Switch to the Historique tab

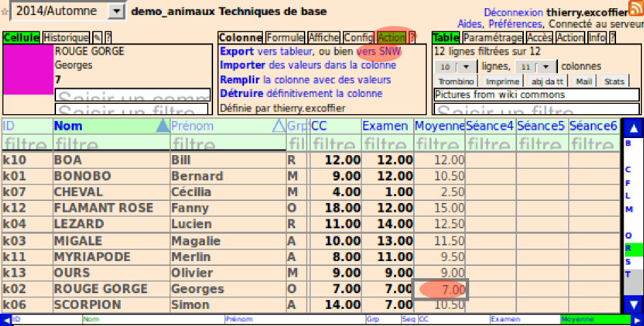click(x=66, y=38)
